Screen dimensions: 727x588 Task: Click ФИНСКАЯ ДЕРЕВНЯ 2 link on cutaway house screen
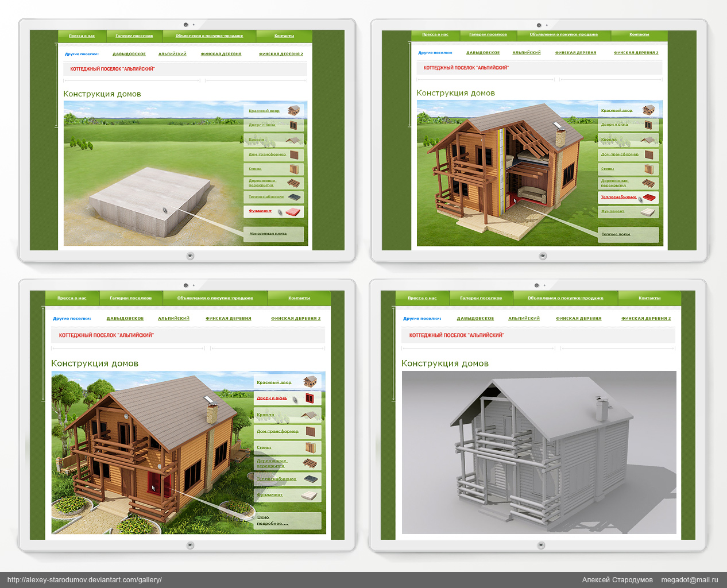point(636,53)
